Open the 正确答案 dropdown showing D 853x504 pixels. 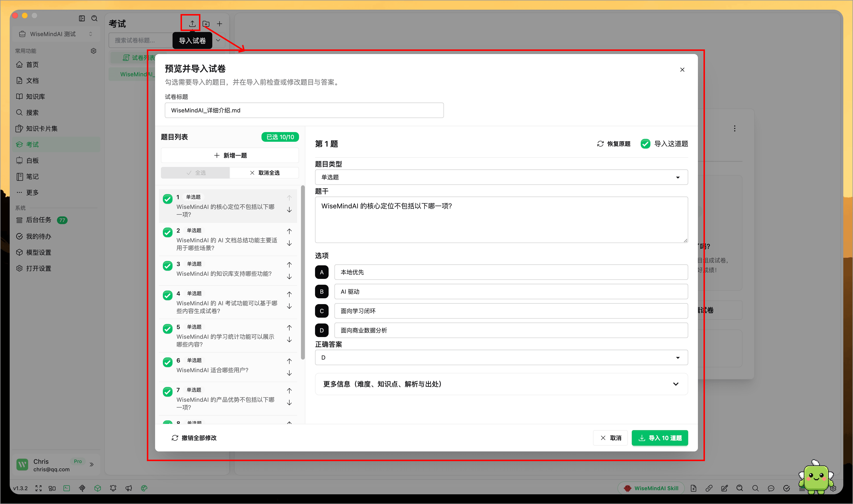(501, 358)
